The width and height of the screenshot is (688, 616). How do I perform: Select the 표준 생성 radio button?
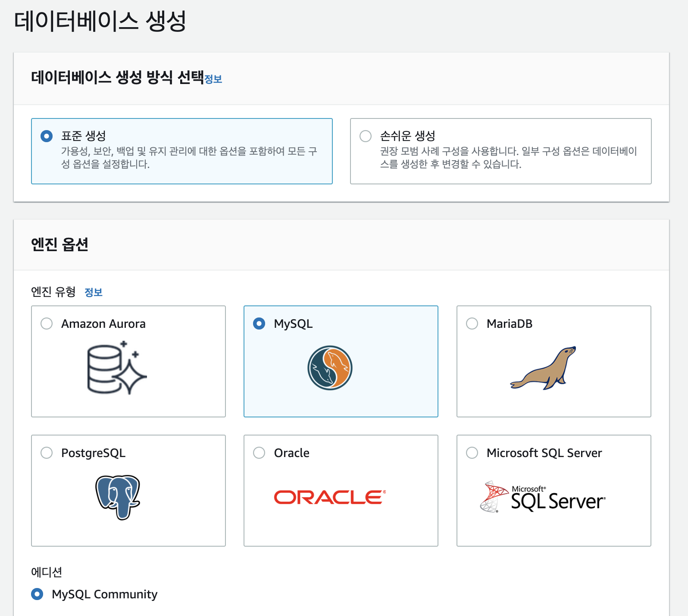[x=47, y=136]
